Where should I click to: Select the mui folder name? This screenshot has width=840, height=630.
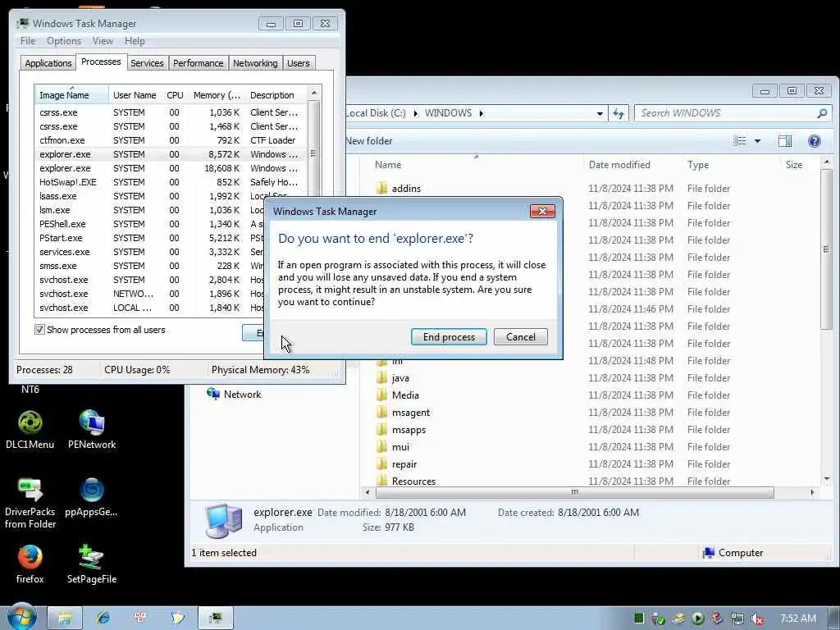click(x=400, y=447)
